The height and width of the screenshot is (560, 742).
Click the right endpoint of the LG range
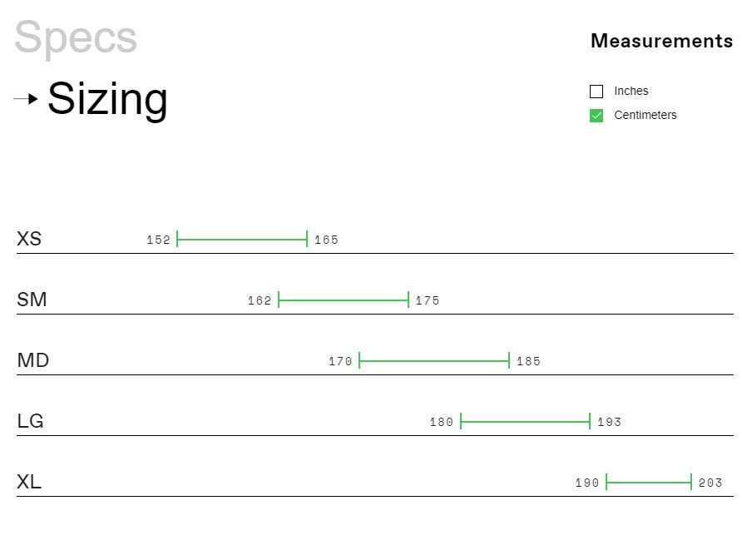[588, 421]
